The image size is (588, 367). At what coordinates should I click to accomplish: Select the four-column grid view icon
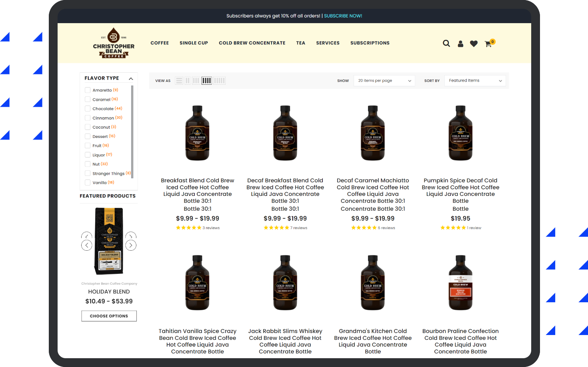click(207, 81)
